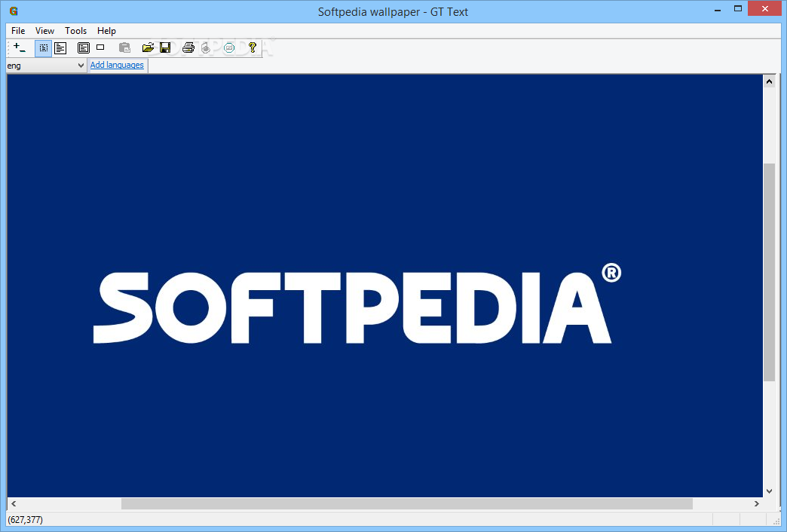Screen dimensions: 787x532
Task: Click the registered trademark symbol in image
Action: (x=611, y=273)
